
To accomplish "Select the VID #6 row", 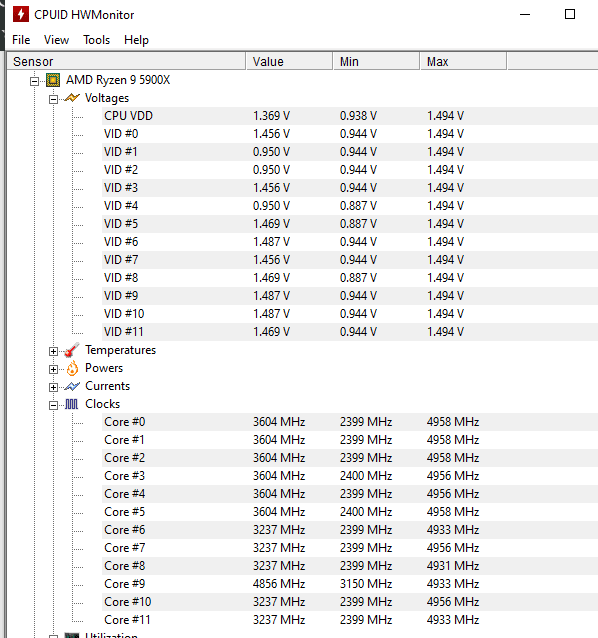I will point(350,242).
